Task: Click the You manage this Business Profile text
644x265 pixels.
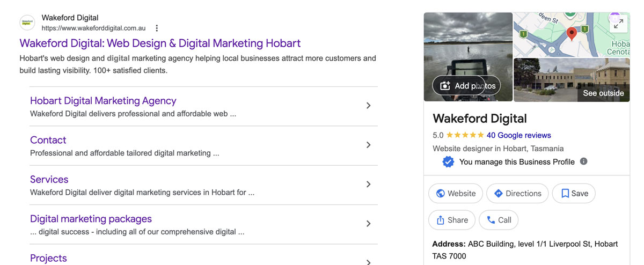Action: pyautogui.click(x=517, y=162)
